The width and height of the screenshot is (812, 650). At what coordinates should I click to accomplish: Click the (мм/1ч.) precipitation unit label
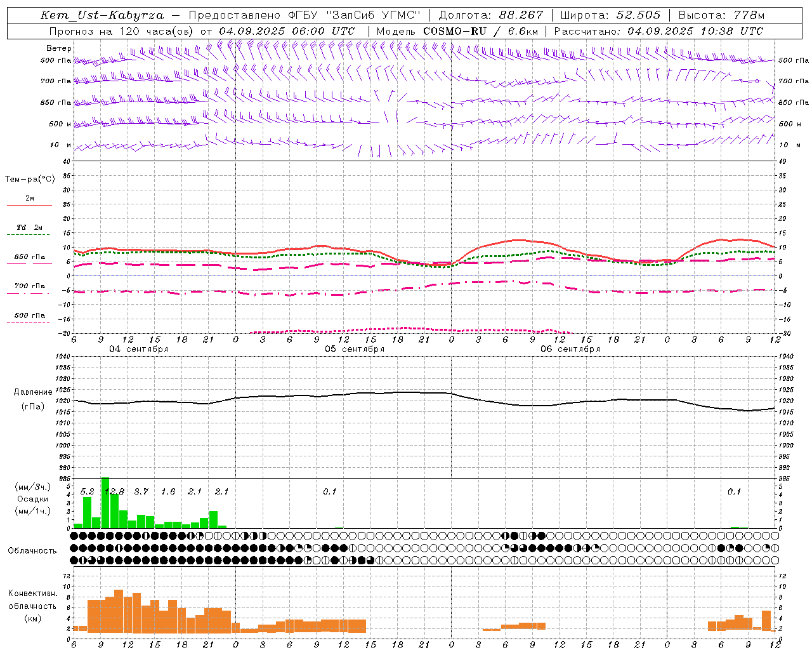coord(33,511)
